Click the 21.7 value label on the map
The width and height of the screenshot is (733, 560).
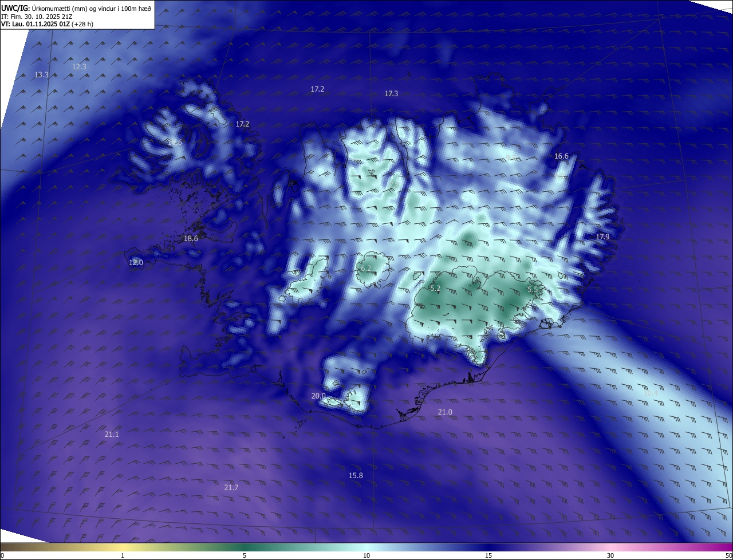click(231, 487)
